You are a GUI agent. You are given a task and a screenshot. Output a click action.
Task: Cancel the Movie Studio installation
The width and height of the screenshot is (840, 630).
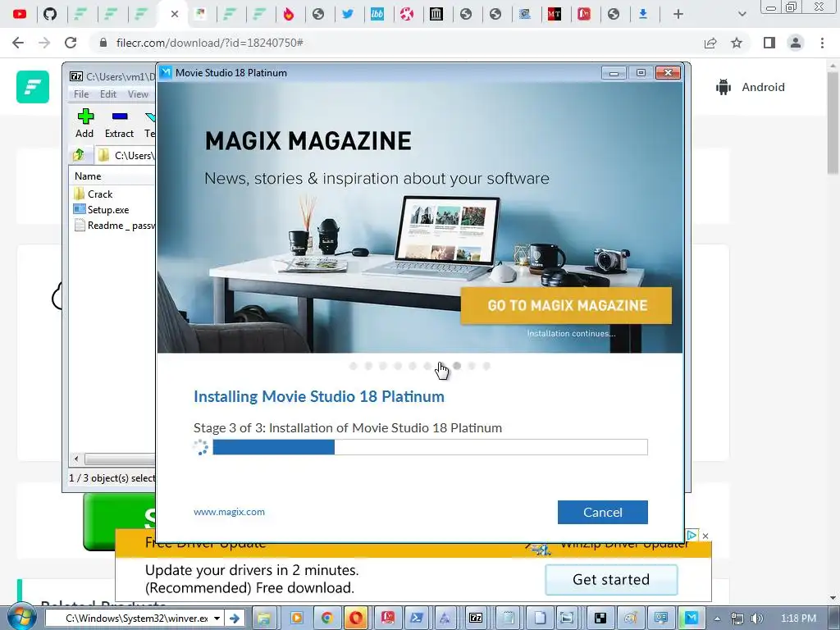602,512
